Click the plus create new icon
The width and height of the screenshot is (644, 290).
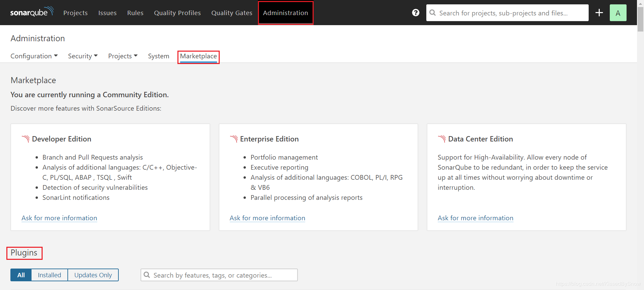click(599, 13)
